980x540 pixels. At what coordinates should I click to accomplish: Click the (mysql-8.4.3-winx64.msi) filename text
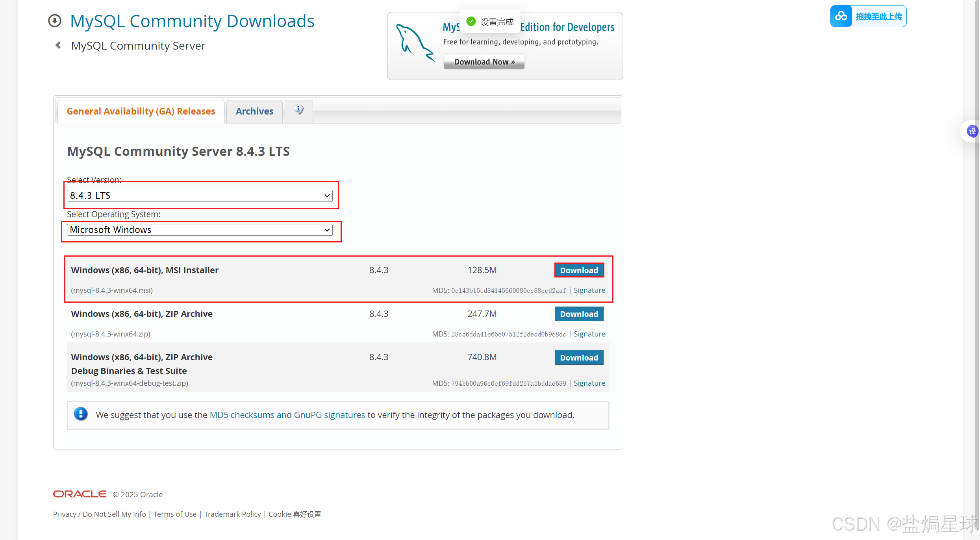point(112,290)
